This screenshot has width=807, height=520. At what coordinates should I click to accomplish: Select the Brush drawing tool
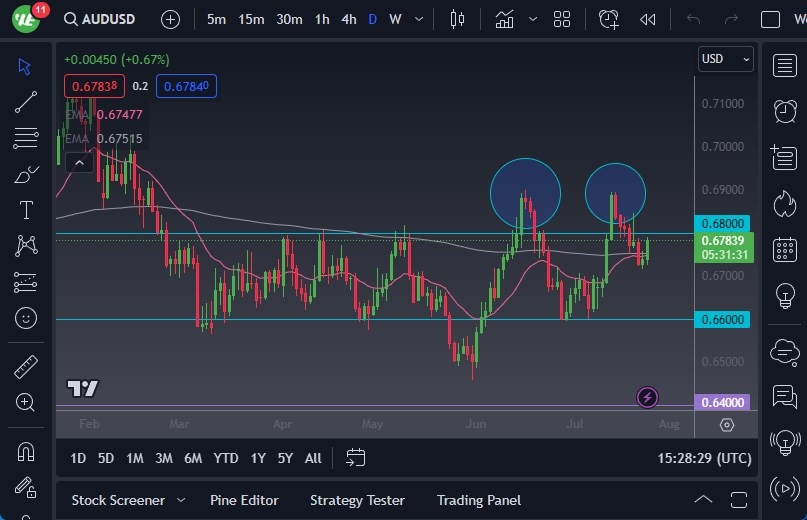[x=26, y=174]
